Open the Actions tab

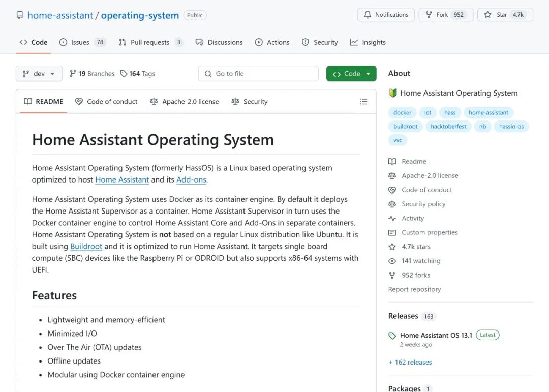coord(272,42)
